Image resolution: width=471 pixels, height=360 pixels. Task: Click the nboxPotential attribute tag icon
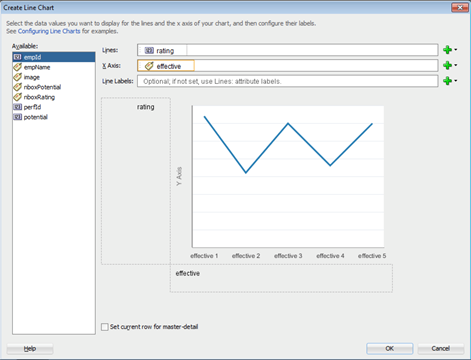(18, 87)
